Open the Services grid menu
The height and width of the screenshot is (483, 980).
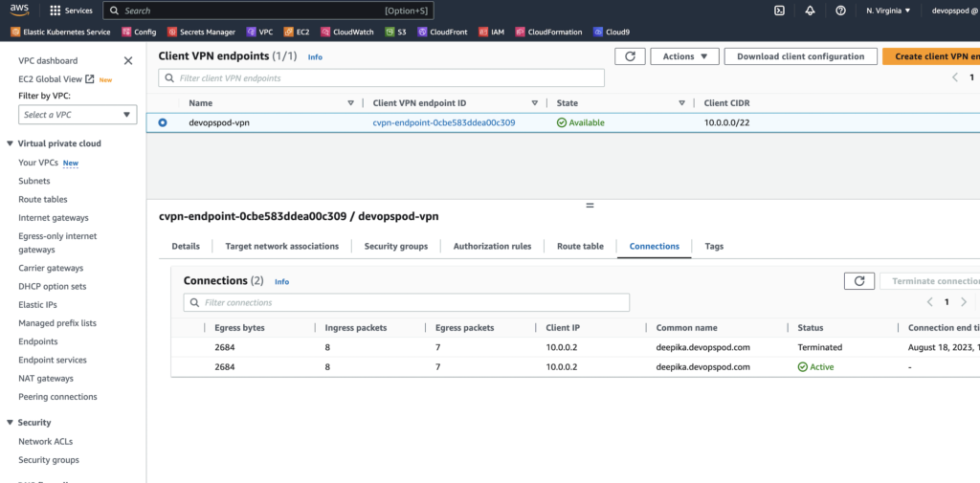click(x=71, y=11)
